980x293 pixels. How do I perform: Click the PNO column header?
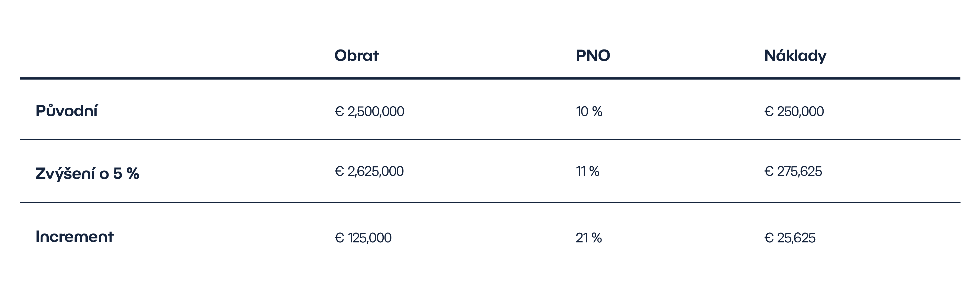point(593,55)
